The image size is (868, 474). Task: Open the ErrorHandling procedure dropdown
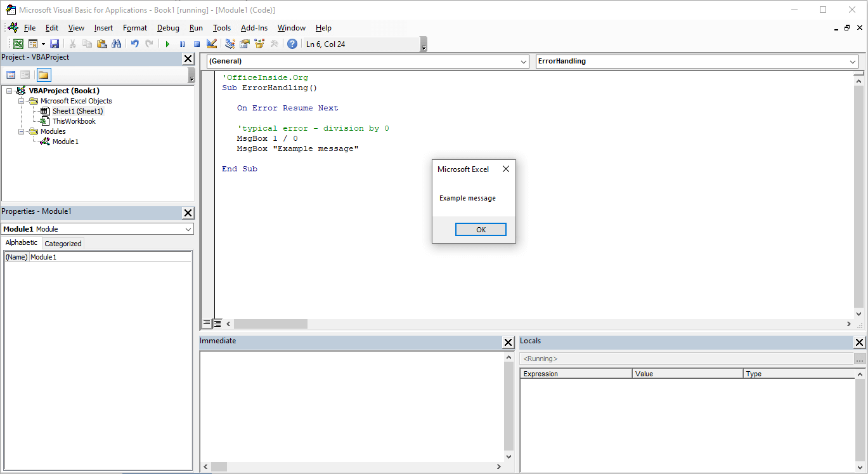tap(853, 62)
